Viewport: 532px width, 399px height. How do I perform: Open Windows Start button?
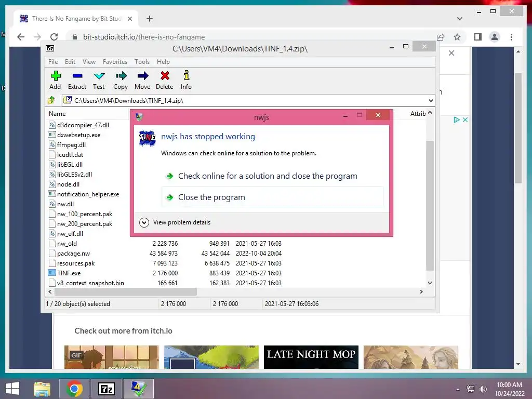click(12, 389)
